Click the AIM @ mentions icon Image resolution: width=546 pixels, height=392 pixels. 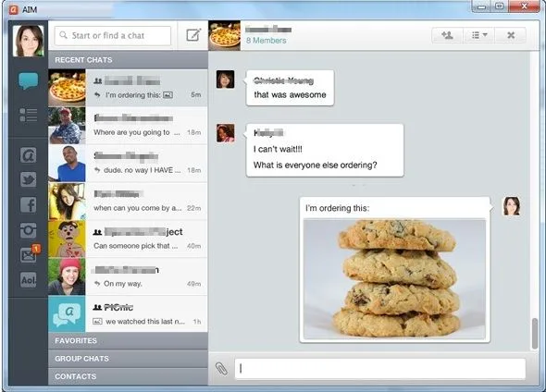click(x=28, y=154)
